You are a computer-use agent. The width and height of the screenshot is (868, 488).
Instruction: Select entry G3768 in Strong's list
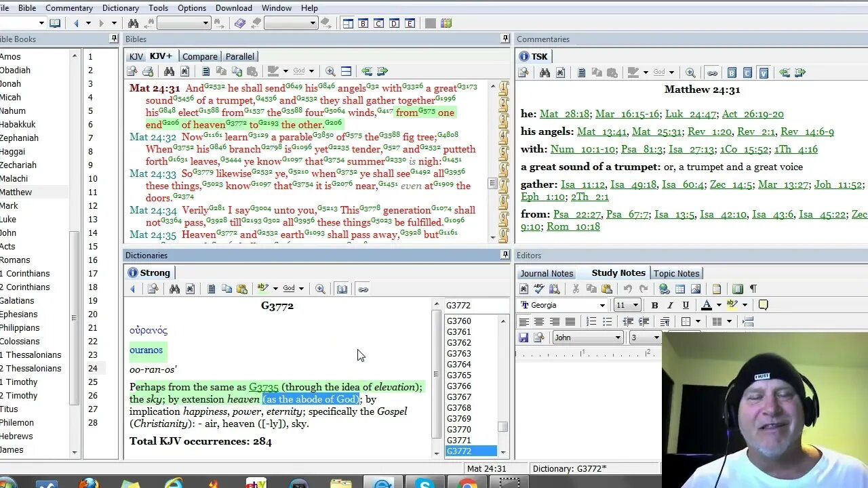click(459, 407)
